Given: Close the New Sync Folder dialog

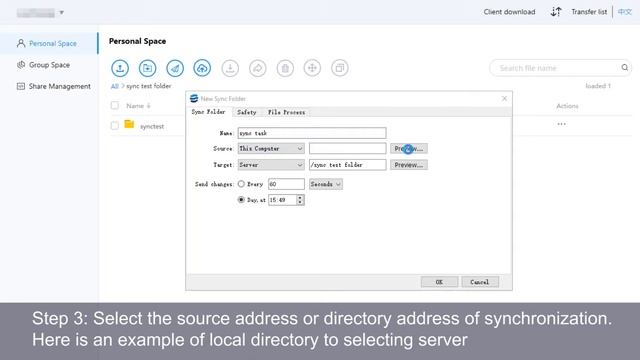Looking at the screenshot, I should click(x=504, y=98).
